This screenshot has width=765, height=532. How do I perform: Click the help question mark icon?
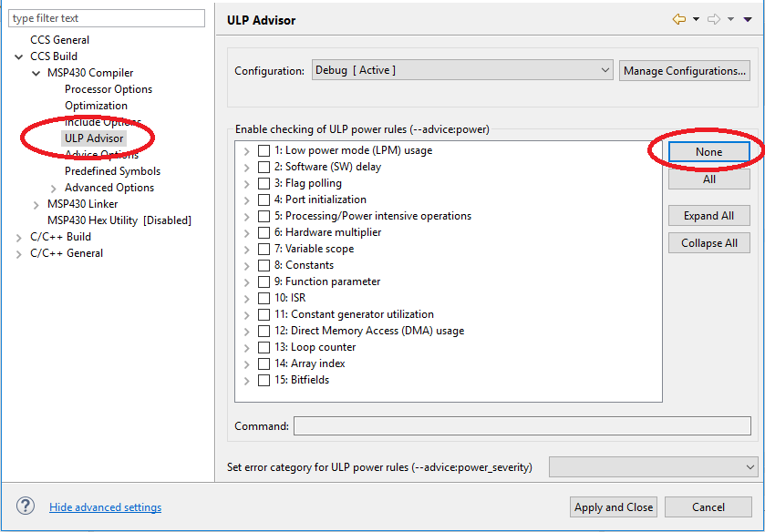(26, 506)
